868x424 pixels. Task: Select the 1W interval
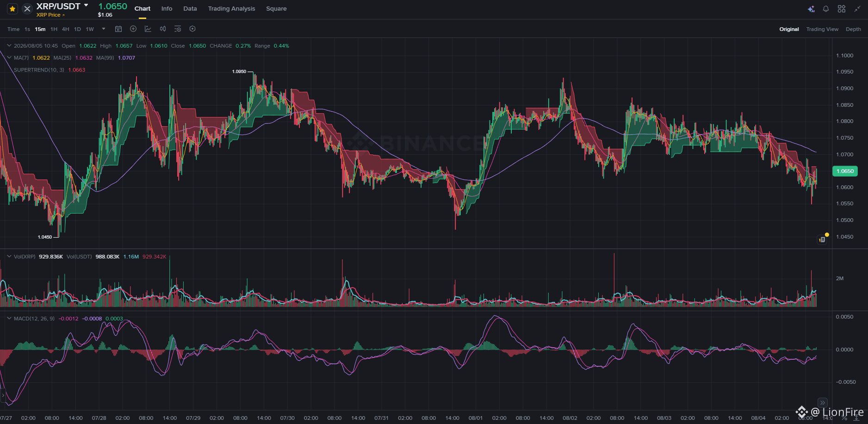click(x=90, y=29)
